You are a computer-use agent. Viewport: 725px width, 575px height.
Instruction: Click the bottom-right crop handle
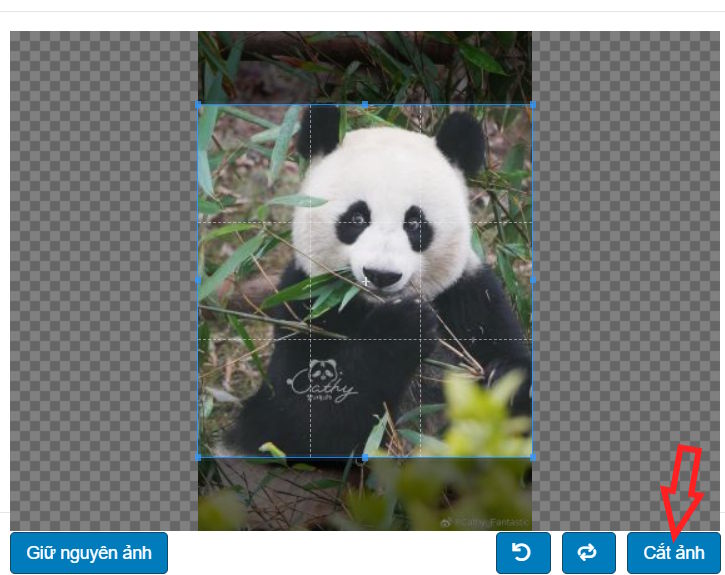533,457
